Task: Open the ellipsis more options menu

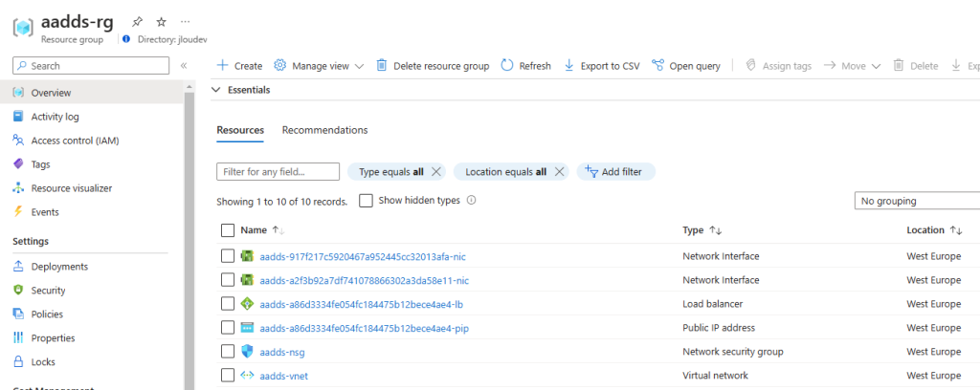Action: pyautogui.click(x=185, y=21)
